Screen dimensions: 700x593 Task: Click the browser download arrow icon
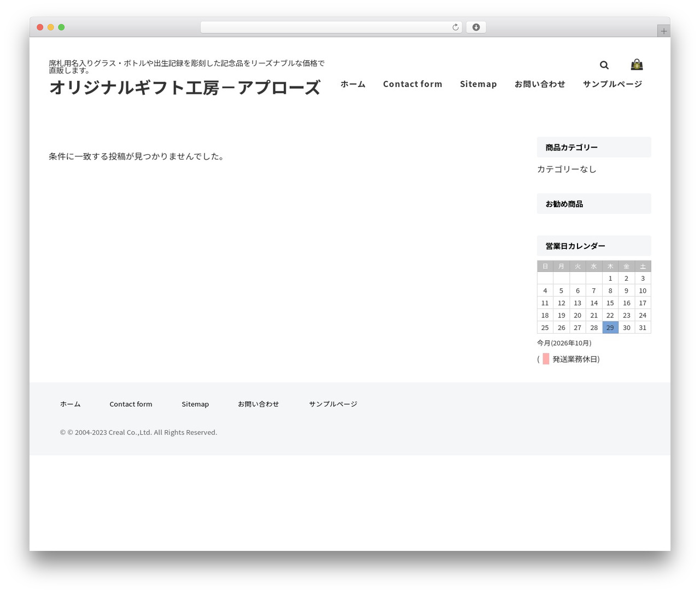pos(476,27)
